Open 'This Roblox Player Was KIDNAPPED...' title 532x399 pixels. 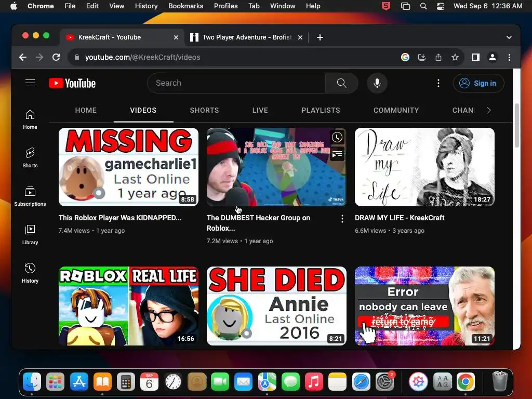pyautogui.click(x=120, y=218)
